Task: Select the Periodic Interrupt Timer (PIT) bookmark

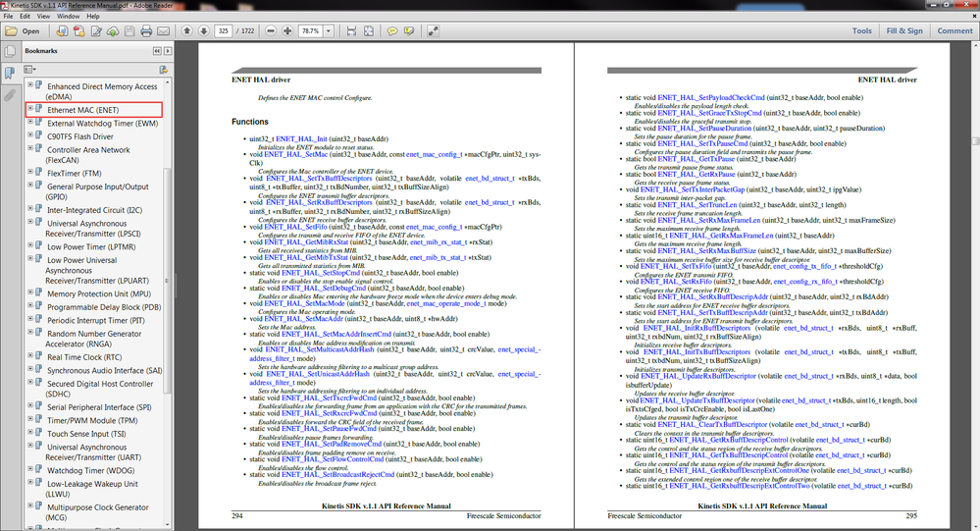Action: (x=95, y=320)
